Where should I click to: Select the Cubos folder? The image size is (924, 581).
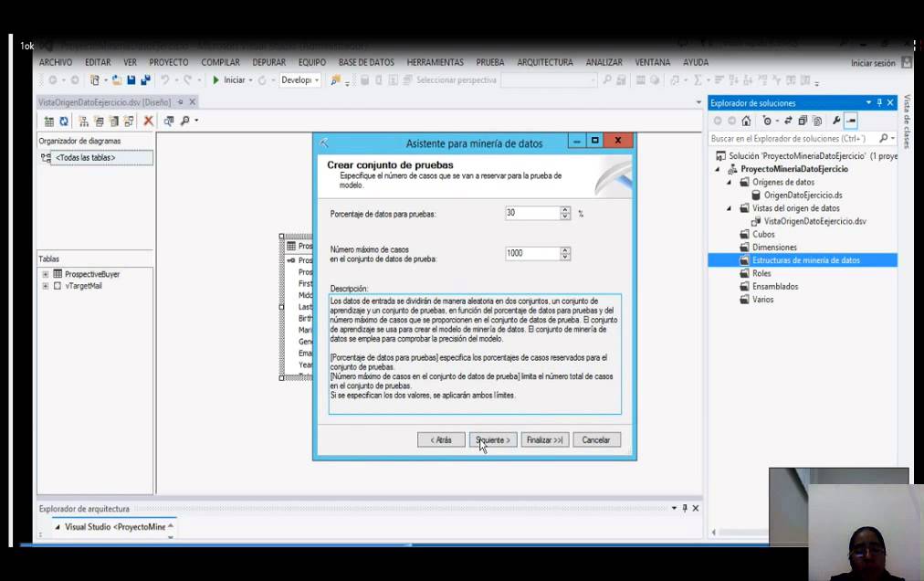pos(763,234)
